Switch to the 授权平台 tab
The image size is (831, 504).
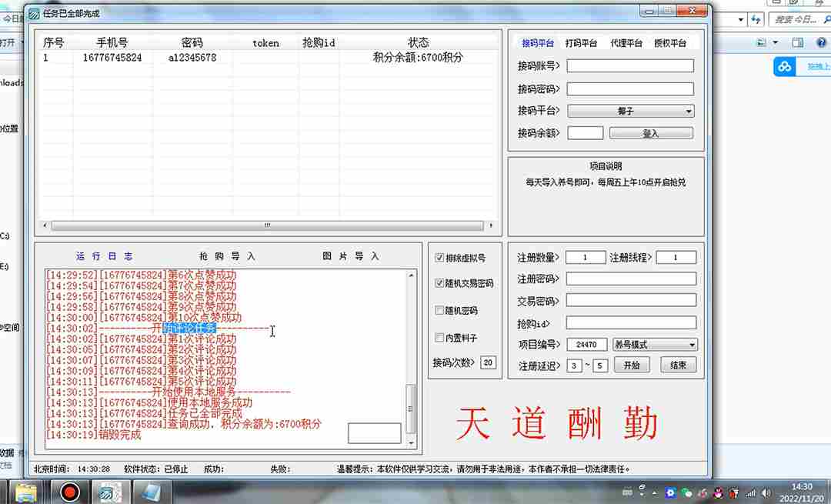coord(670,43)
